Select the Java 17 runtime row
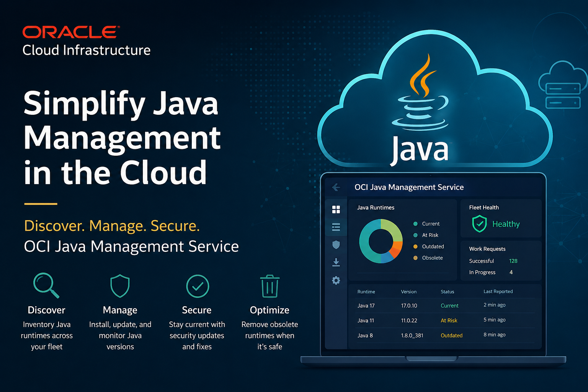 tap(445, 305)
